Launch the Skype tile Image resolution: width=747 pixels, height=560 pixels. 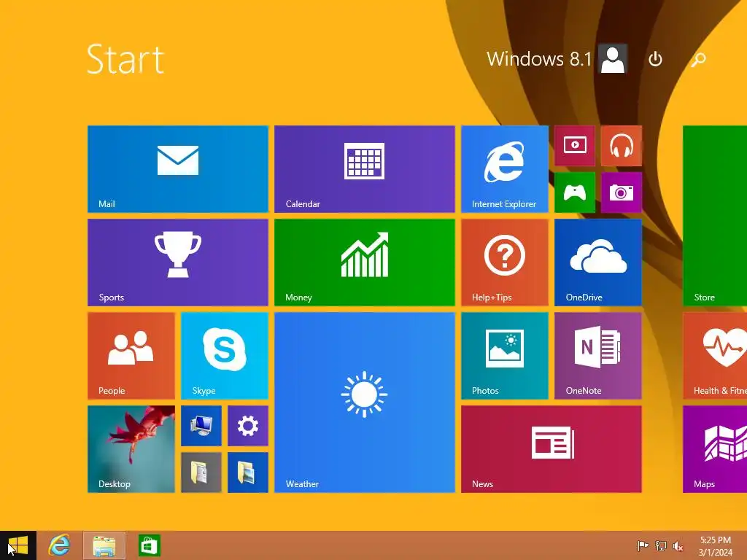point(225,356)
